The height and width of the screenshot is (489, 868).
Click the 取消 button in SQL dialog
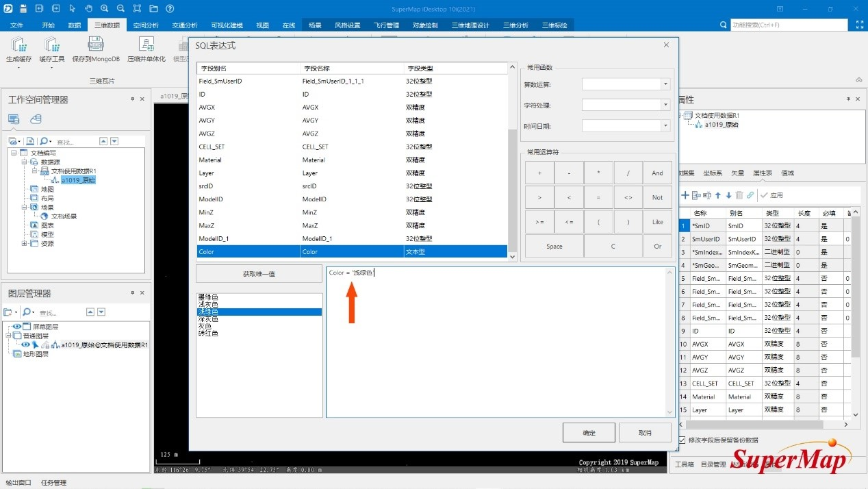pos(645,433)
